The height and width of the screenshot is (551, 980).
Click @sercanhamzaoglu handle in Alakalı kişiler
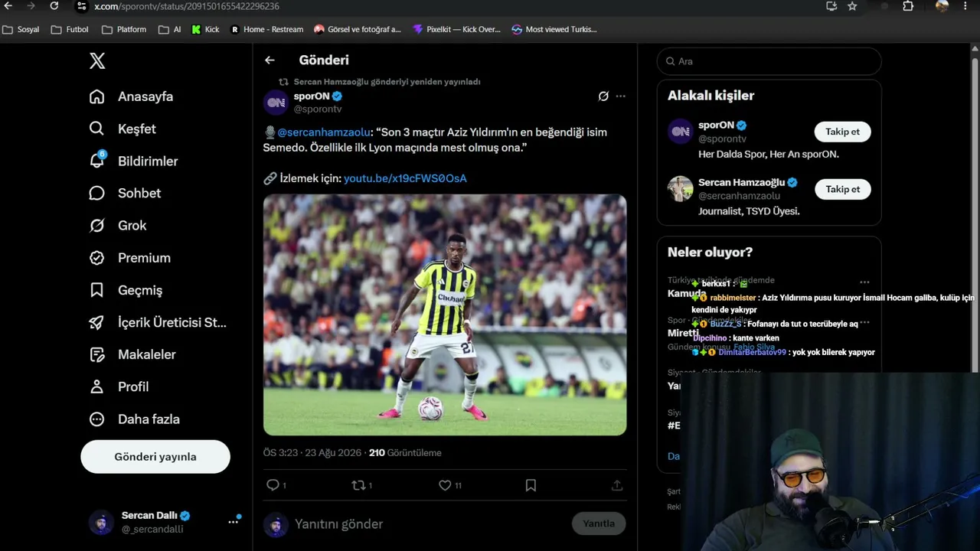(x=740, y=196)
